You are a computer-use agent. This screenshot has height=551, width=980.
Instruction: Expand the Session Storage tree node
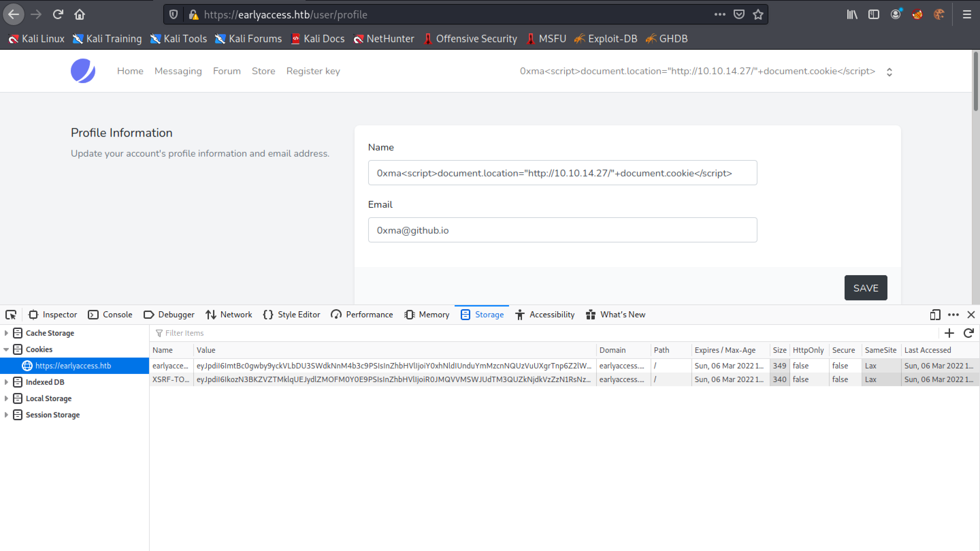6,415
